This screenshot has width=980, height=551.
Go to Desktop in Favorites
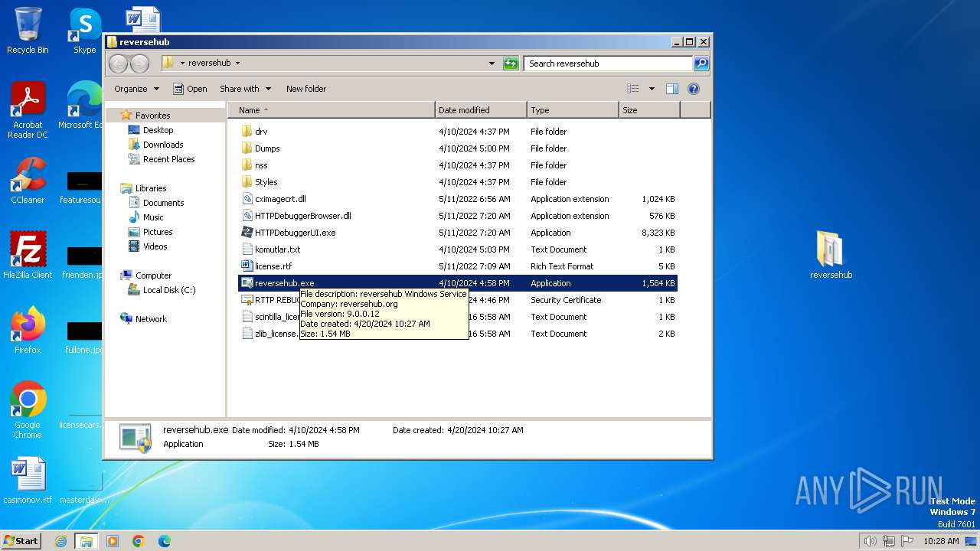coord(158,130)
